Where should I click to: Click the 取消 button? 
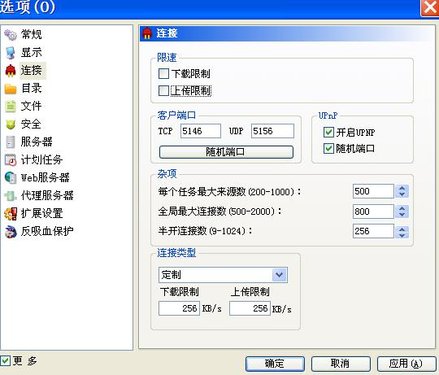tap(341, 364)
